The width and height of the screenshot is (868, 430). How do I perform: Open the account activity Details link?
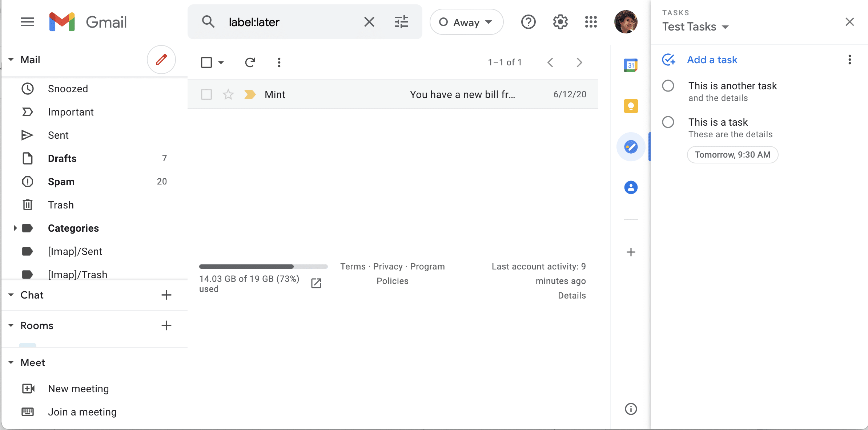click(571, 296)
